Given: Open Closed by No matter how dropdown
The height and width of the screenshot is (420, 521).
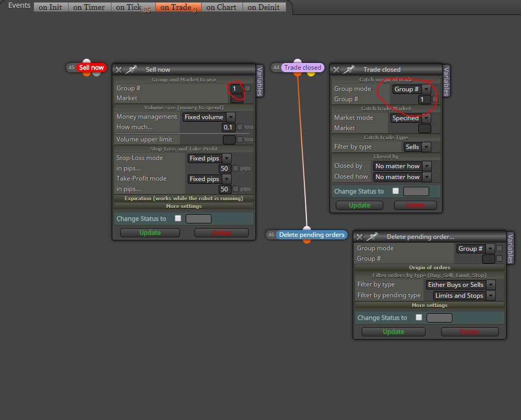Looking at the screenshot, I should point(402,166).
